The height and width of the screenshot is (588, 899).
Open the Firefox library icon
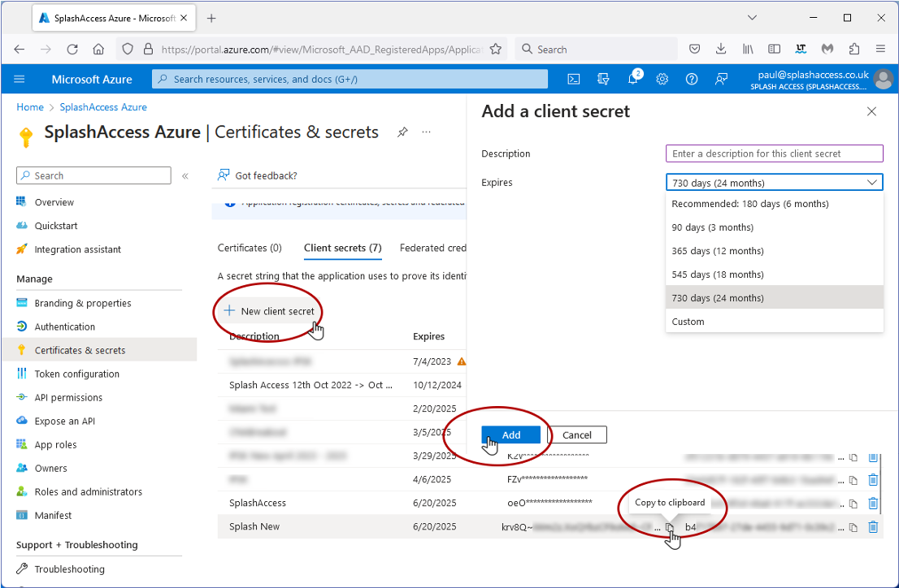[x=748, y=50]
